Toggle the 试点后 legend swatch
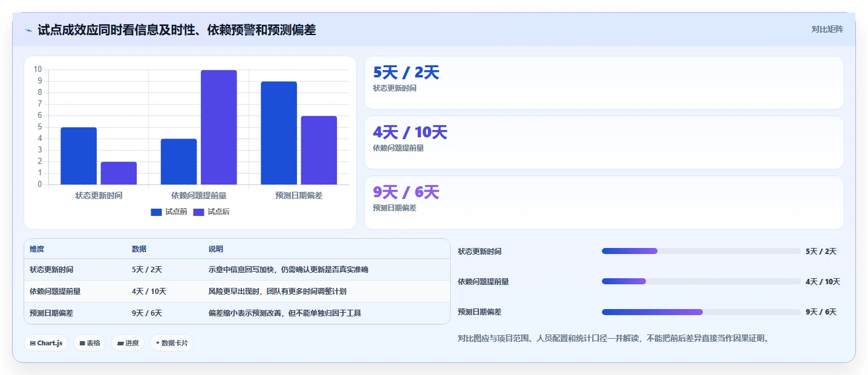Viewport: 868px width, 375px height. 198,212
